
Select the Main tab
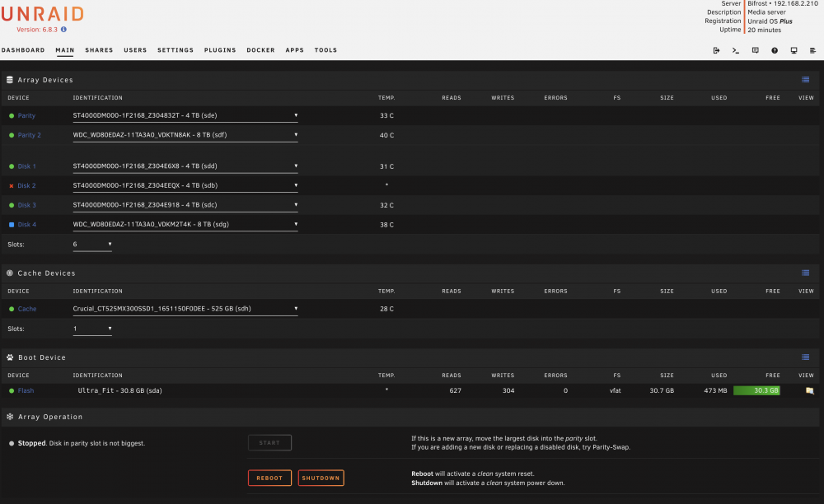click(x=65, y=50)
